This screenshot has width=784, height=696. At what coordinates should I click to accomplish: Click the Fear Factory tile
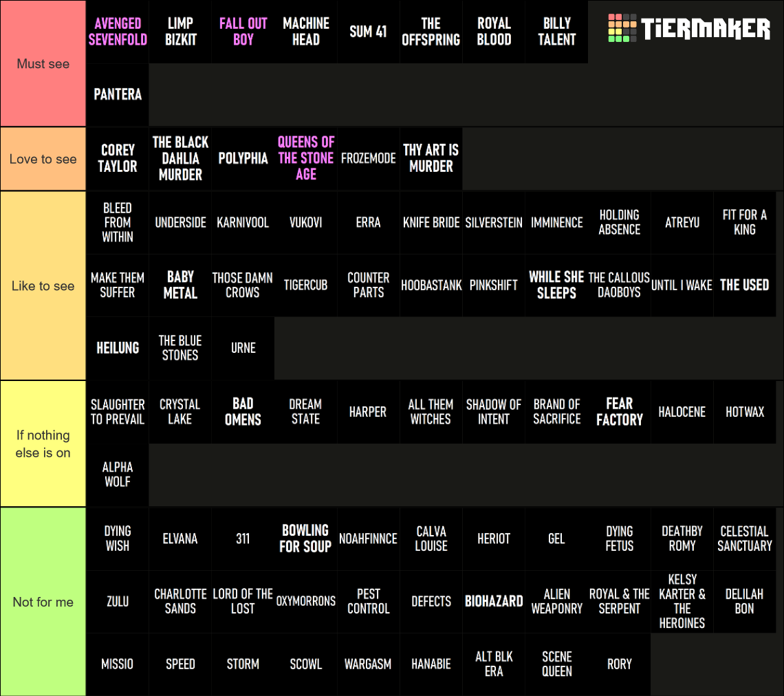coord(619,411)
